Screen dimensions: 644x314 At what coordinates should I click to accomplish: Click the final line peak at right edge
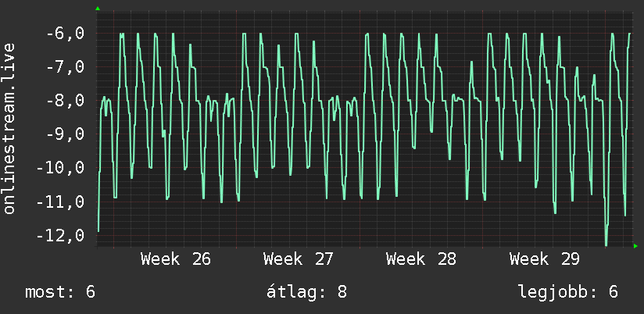(629, 34)
